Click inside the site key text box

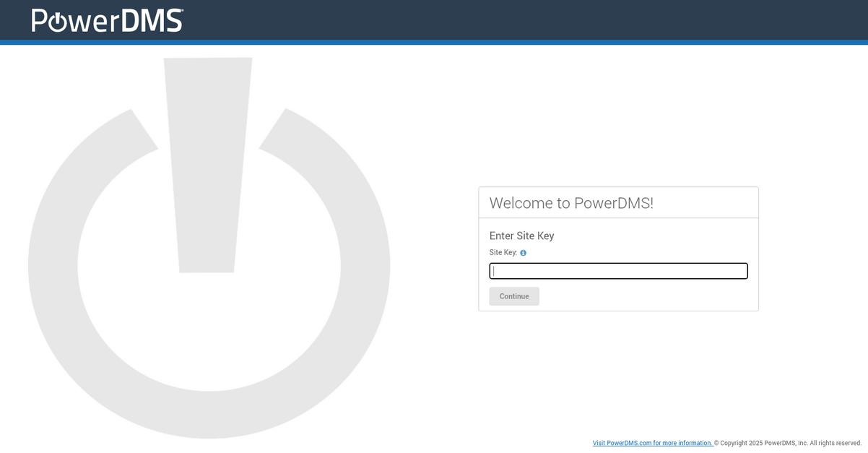[x=618, y=270]
